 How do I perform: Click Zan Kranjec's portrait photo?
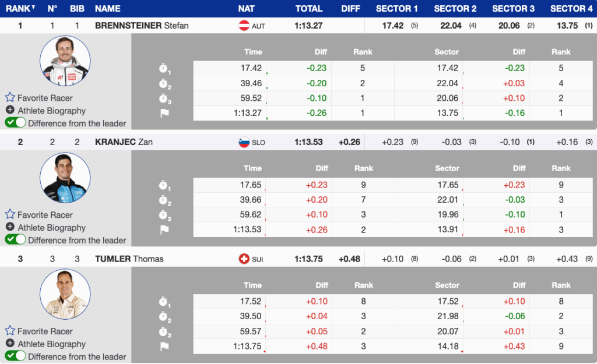(65, 178)
